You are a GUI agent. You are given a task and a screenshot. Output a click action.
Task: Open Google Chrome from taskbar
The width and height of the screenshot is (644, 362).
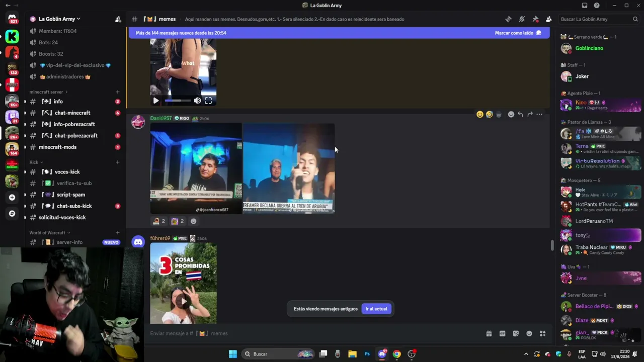397,354
